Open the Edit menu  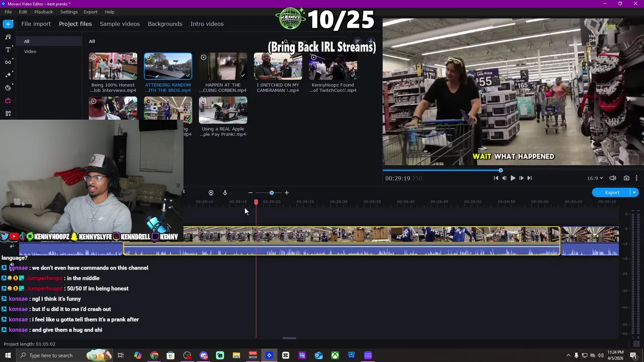pyautogui.click(x=23, y=12)
